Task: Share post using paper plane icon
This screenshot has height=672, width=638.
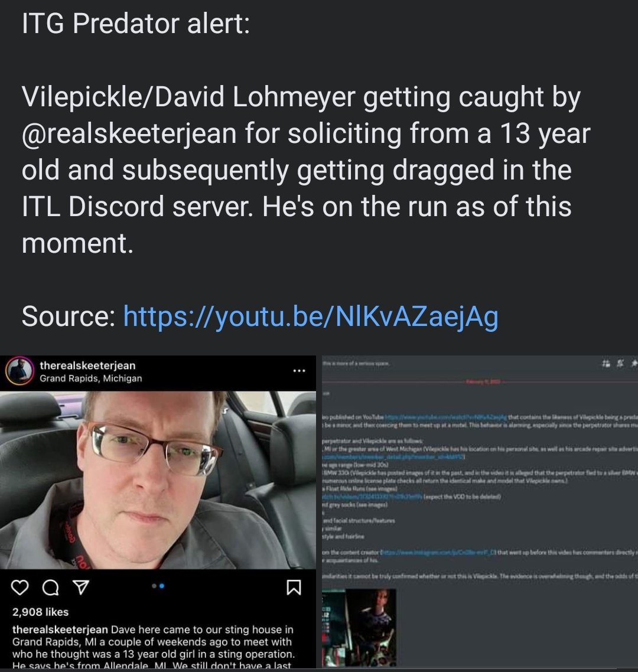Action: (x=82, y=587)
